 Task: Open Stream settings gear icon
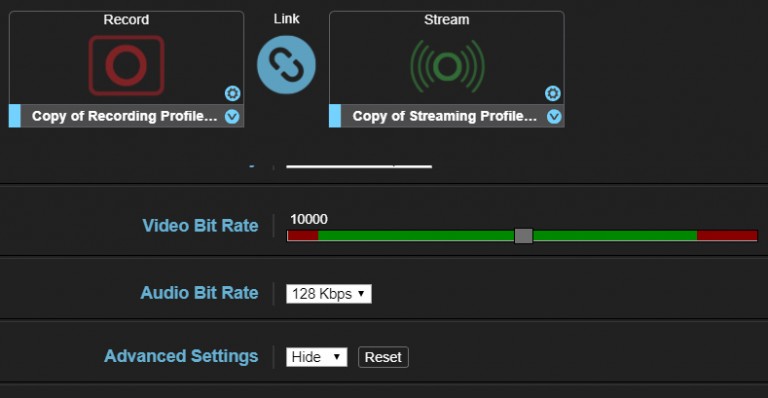coord(552,93)
